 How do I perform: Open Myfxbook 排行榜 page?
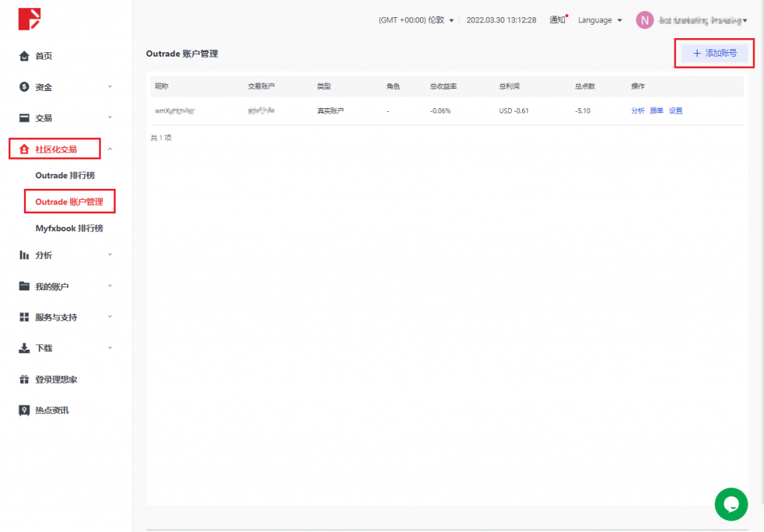[x=69, y=228]
